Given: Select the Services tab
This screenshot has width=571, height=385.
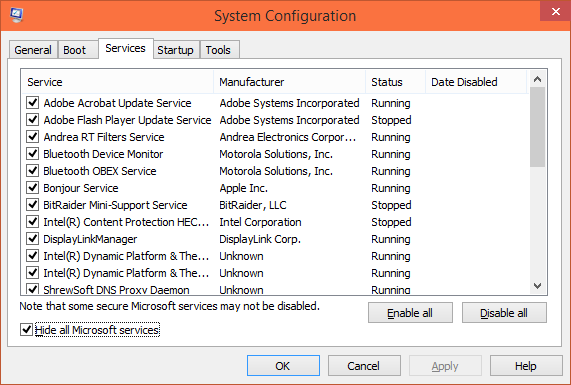Looking at the screenshot, I should click(125, 48).
